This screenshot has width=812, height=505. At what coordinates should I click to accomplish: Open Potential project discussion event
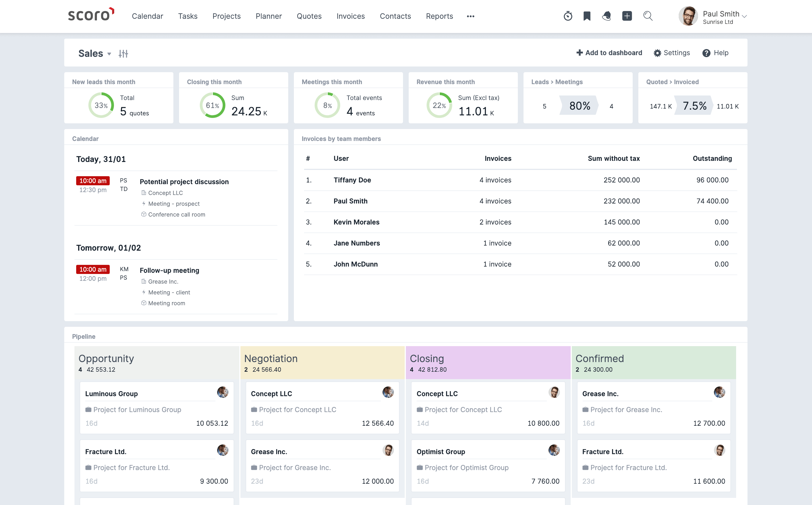click(184, 182)
